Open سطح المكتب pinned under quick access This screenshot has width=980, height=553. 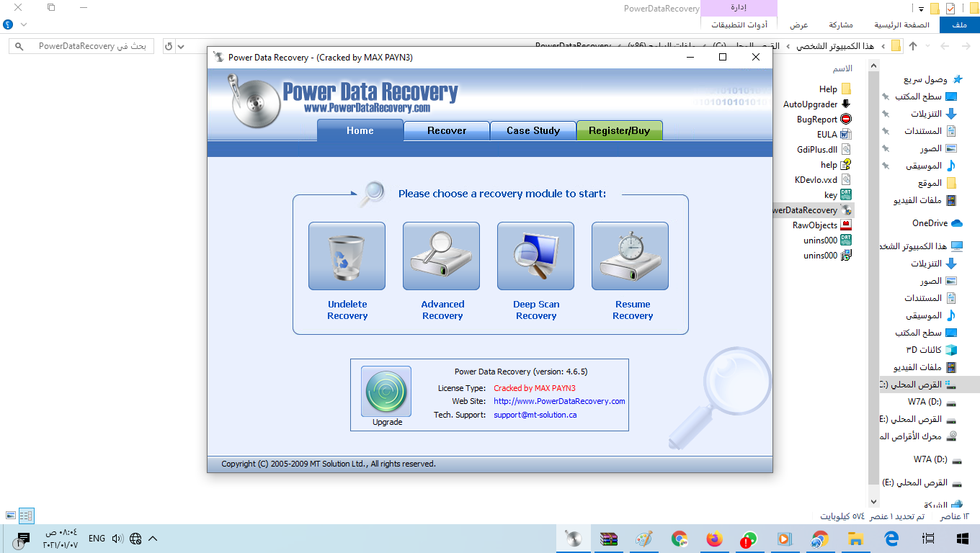point(926,96)
